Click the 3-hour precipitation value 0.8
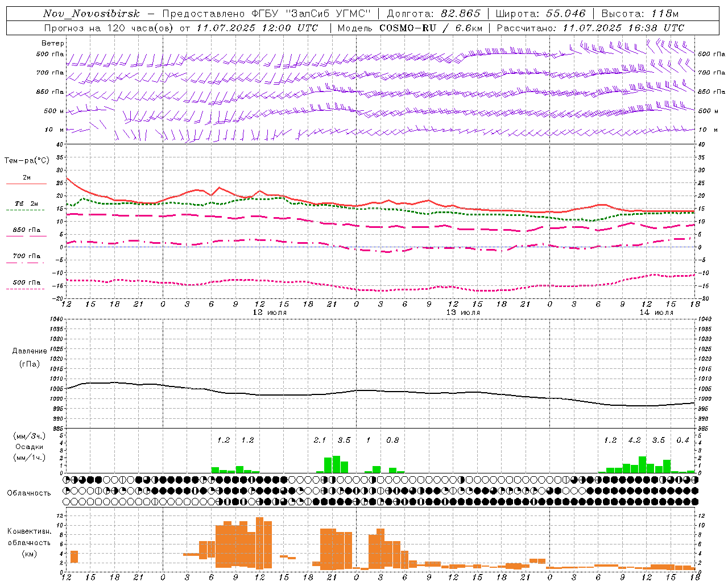This screenshot has height=582, width=728. (x=392, y=440)
